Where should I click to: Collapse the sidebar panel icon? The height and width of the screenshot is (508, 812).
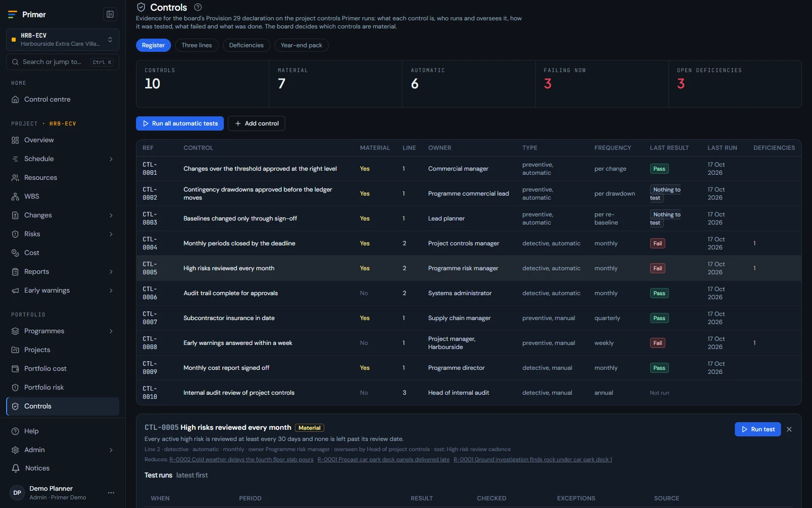pos(110,14)
